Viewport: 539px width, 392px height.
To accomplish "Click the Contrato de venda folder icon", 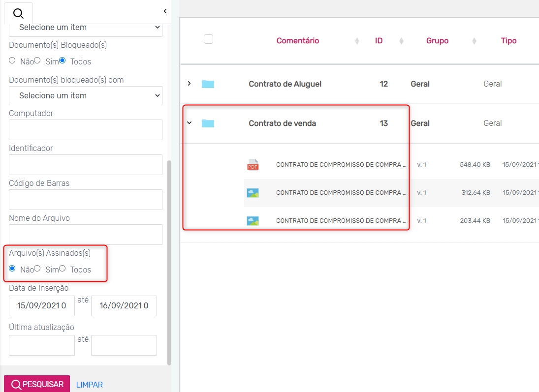I will [208, 123].
